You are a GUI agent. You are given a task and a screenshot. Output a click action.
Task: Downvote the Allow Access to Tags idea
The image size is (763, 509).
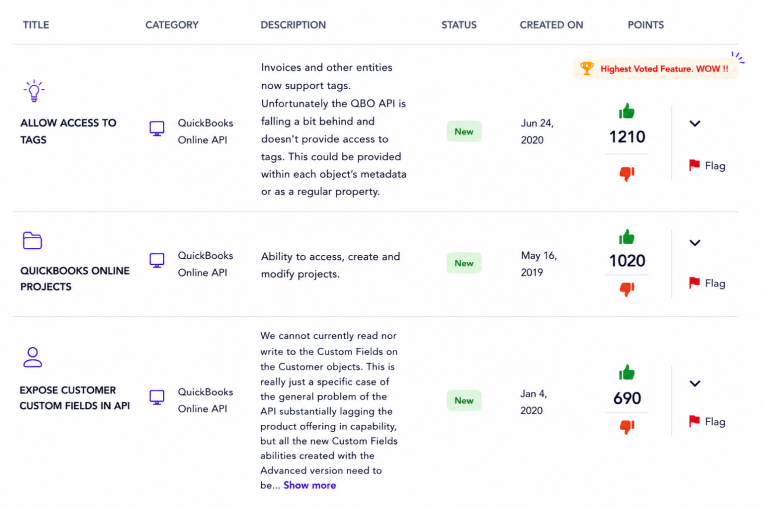click(x=627, y=174)
